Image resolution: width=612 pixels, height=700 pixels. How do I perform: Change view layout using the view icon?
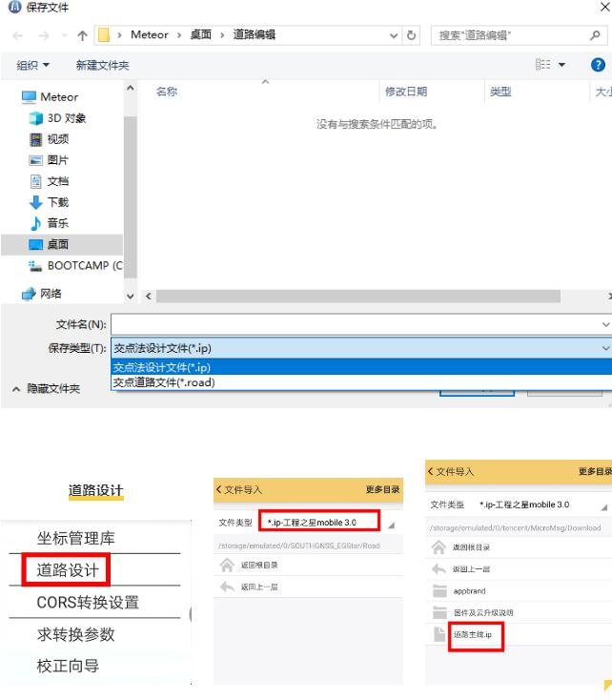(542, 65)
